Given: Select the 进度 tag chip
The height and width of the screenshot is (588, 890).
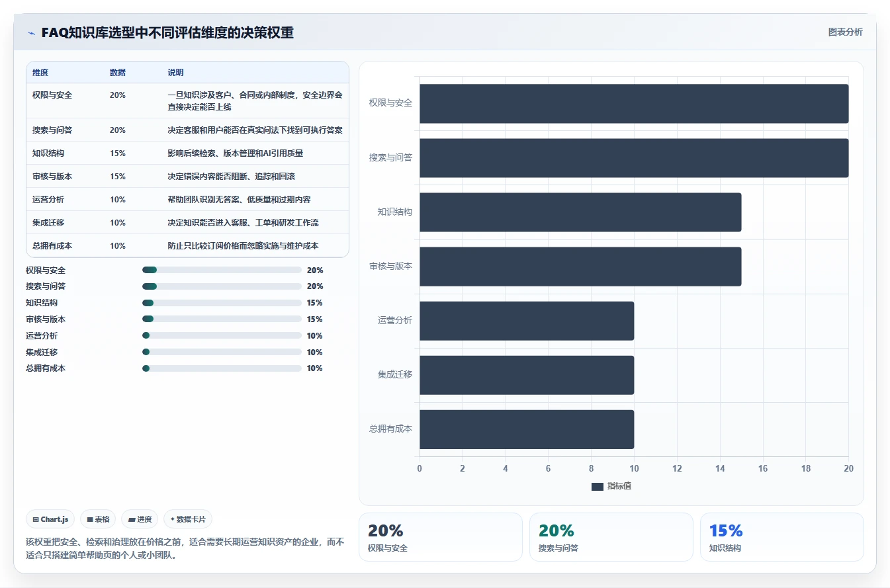Looking at the screenshot, I should pyautogui.click(x=140, y=520).
